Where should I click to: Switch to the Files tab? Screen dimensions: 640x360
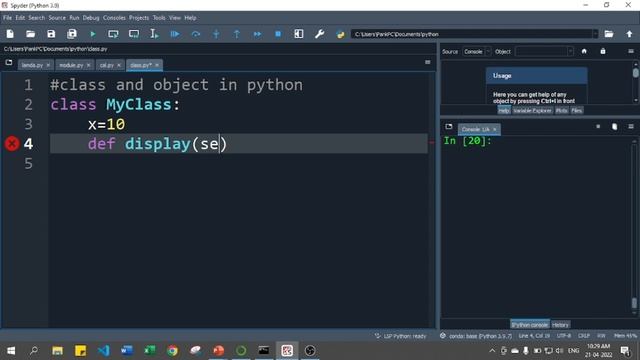coord(577,111)
